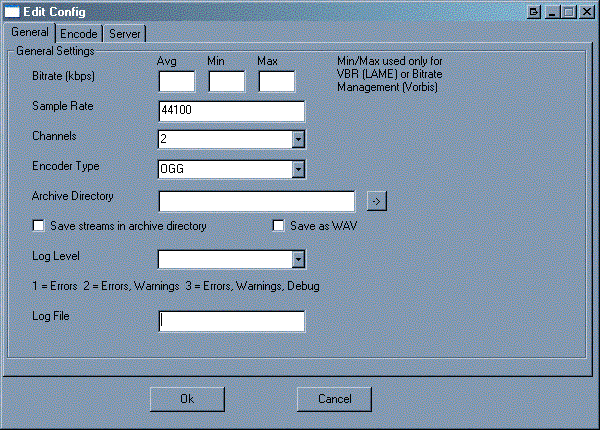
Task: Click the archive directory browse arrow button
Action: 376,201
